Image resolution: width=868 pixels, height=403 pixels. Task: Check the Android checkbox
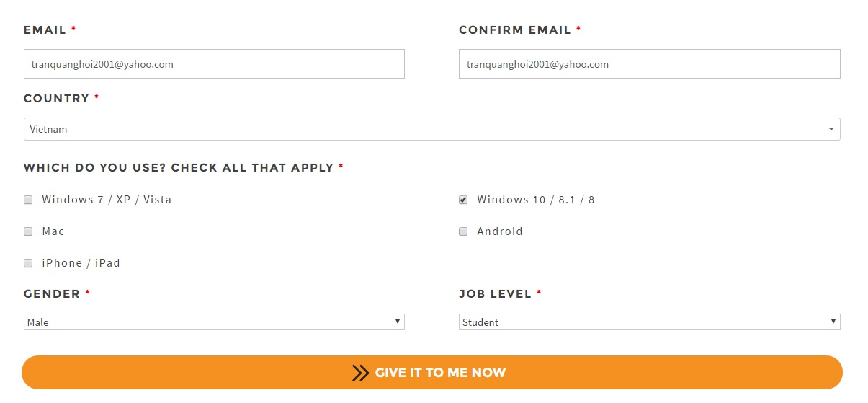463,231
